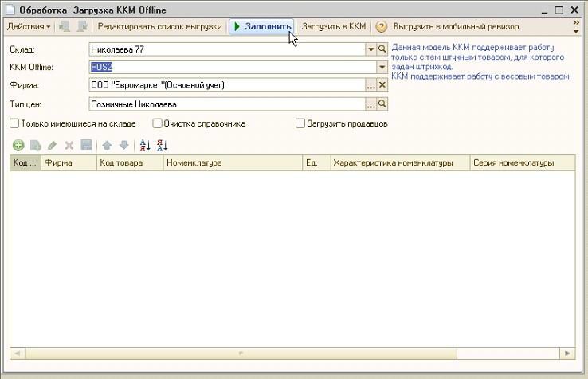Click the finish editing icon in table toolbar
This screenshot has height=379, width=588.
(86, 145)
